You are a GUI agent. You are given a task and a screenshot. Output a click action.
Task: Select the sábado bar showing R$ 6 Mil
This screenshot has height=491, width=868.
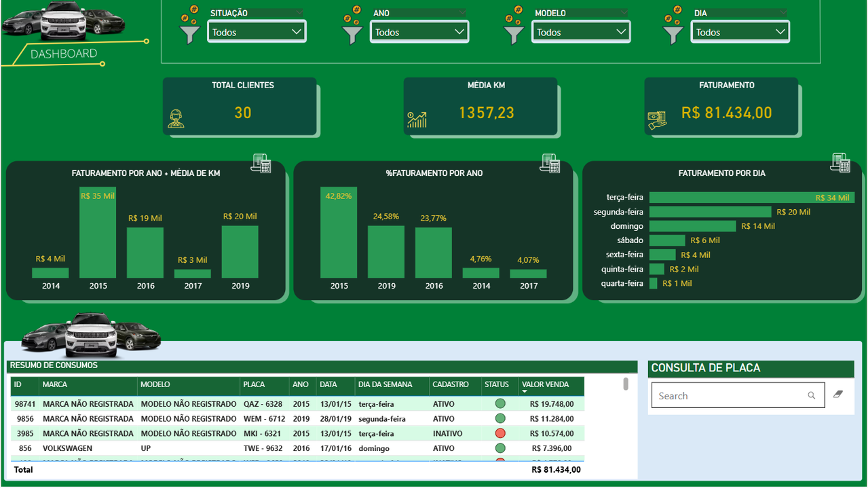(667, 240)
